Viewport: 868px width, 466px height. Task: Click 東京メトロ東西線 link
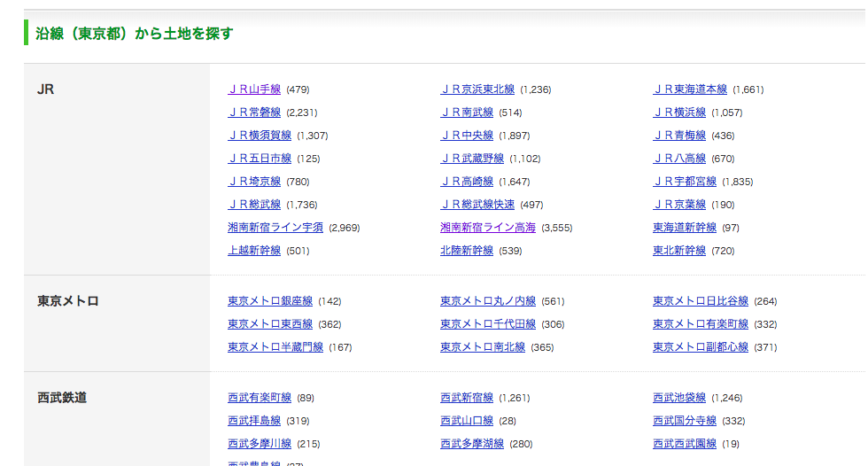point(270,324)
